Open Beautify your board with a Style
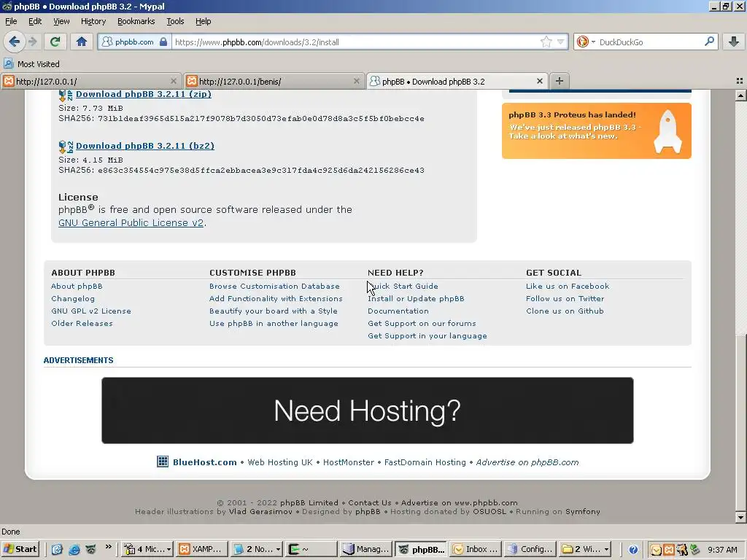747x560 pixels. click(274, 311)
